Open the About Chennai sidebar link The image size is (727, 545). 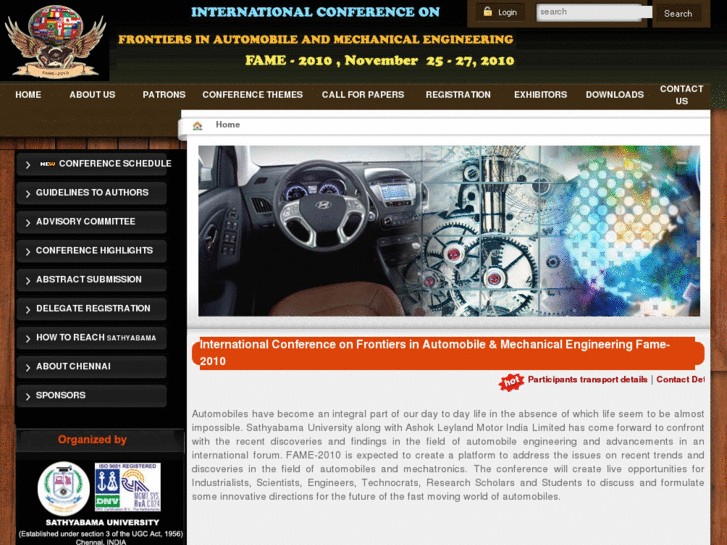(x=73, y=366)
